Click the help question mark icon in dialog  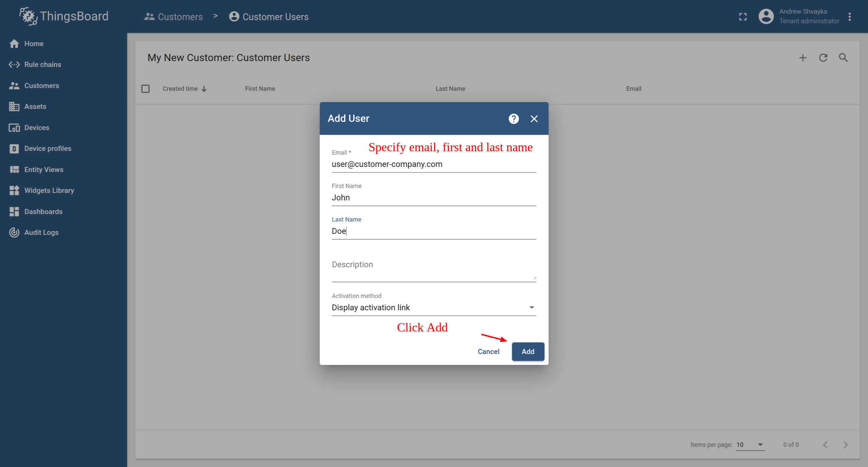[x=514, y=119]
